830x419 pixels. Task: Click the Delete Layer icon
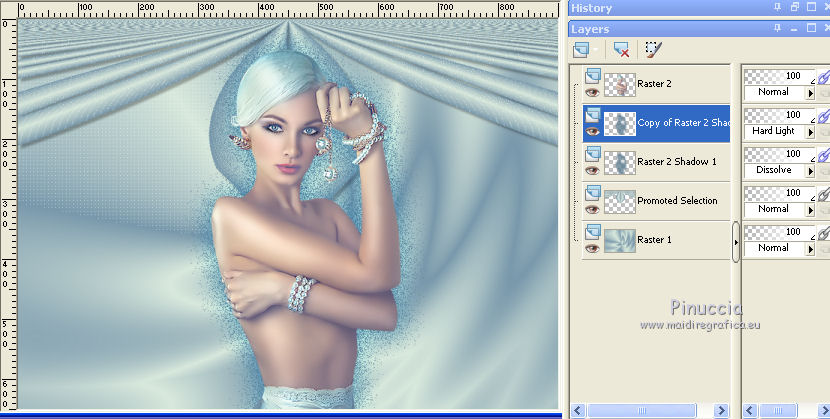[x=621, y=50]
